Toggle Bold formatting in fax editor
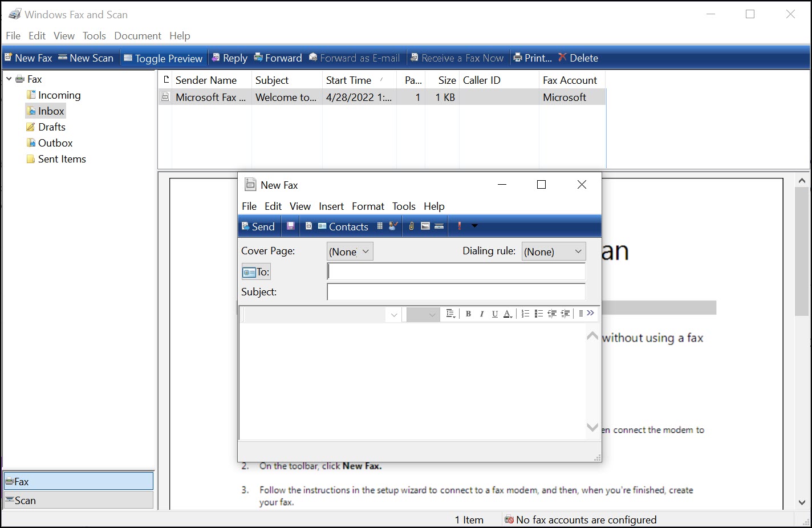Image resolution: width=812 pixels, height=528 pixels. (468, 314)
